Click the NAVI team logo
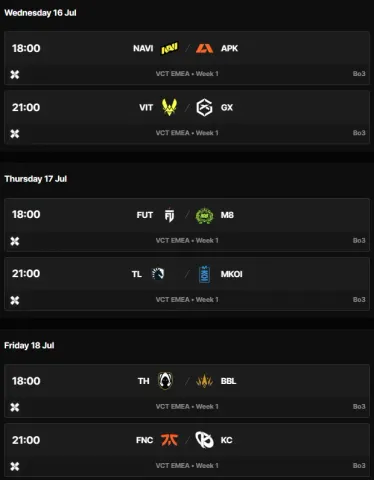 point(170,48)
